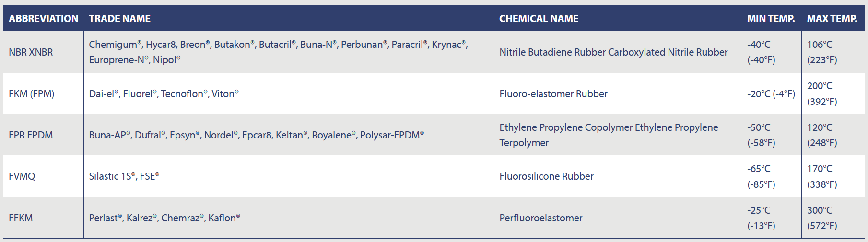Click the Fluorosilicone Rubber chemical name

click(546, 176)
